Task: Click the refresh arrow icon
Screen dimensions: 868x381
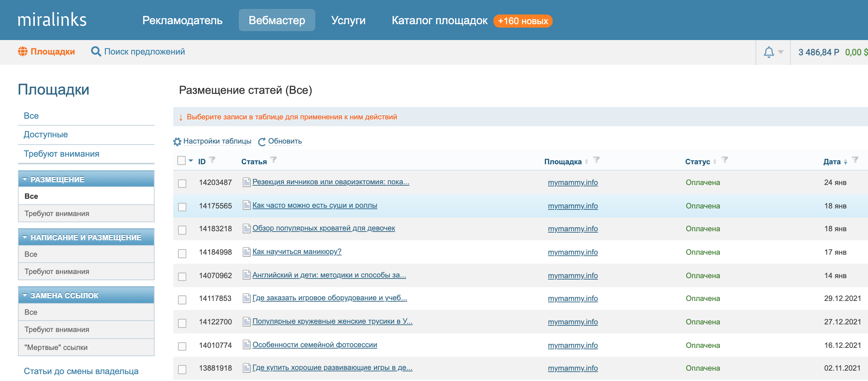Action: tap(262, 141)
